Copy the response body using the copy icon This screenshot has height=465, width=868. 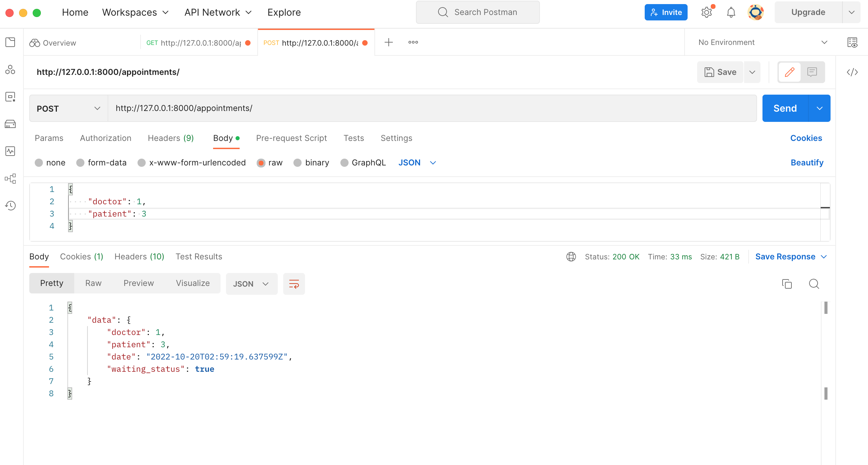pyautogui.click(x=787, y=284)
